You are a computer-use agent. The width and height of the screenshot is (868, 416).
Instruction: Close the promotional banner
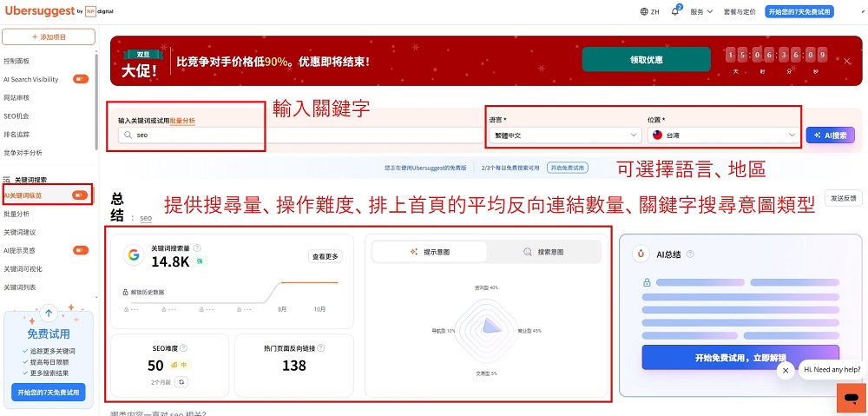point(847,61)
